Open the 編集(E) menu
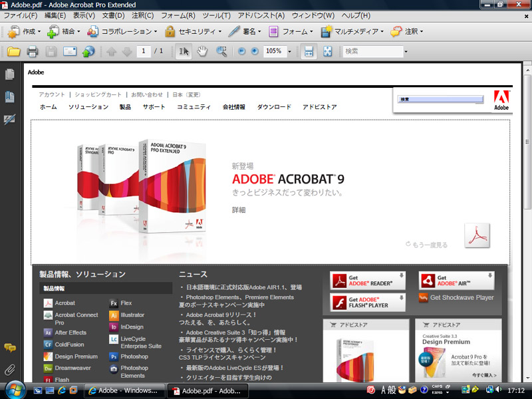 pos(55,15)
